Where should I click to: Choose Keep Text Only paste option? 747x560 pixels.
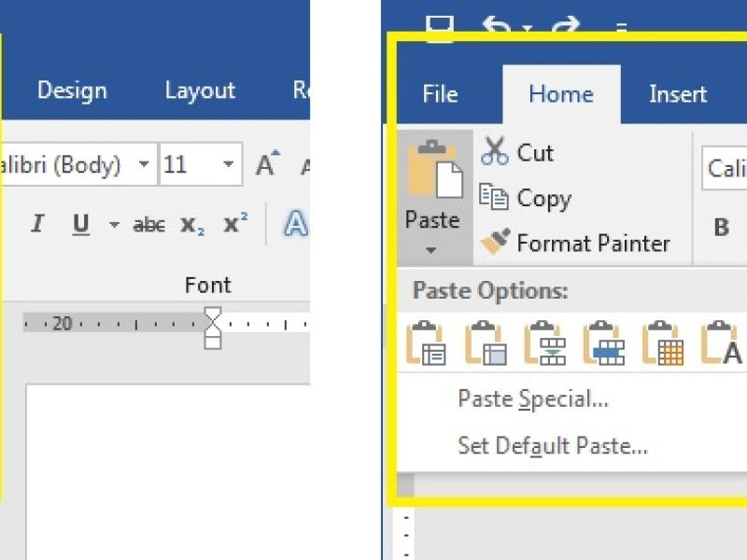click(722, 343)
